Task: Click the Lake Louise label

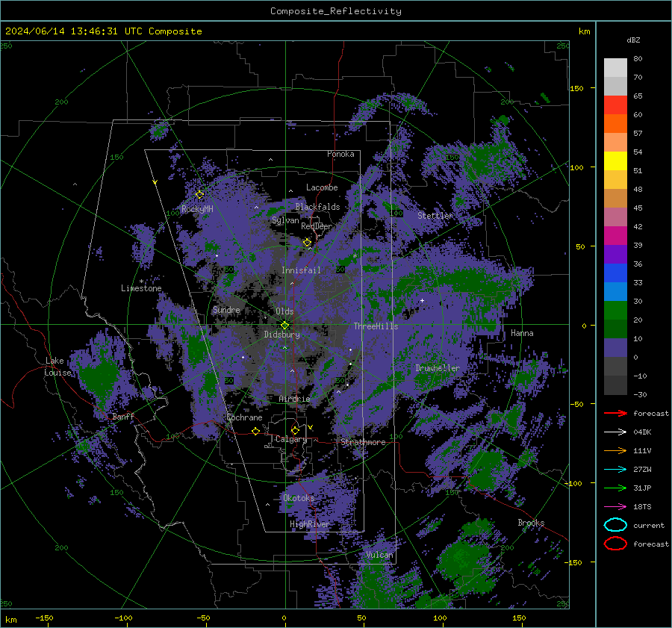Action: 57,367
